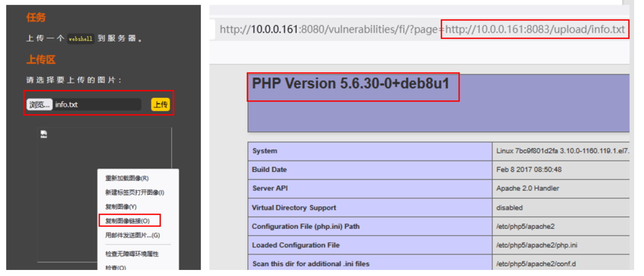This screenshot has height=276, width=644.
Task: Click the Linux 7bc9f801d2fa system value
Action: point(562,151)
